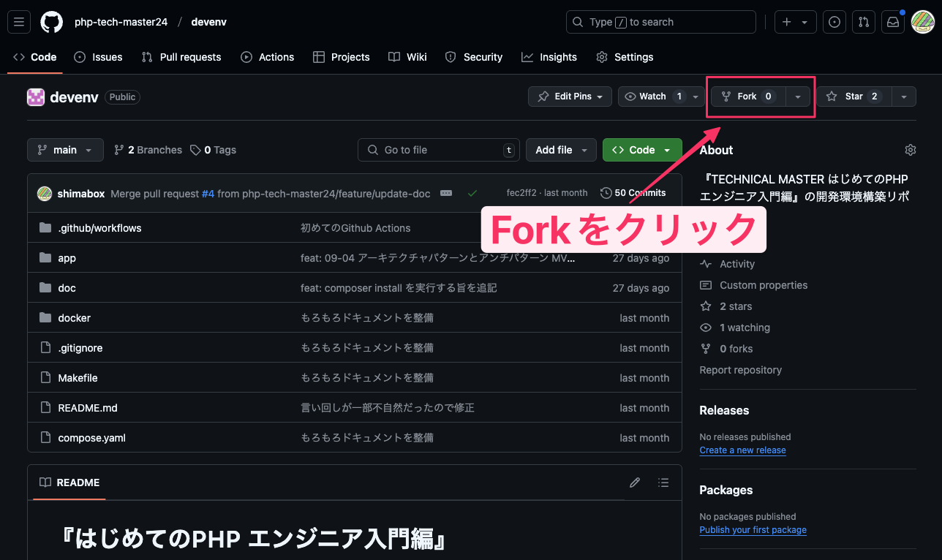Fork this repository

[x=748, y=97]
